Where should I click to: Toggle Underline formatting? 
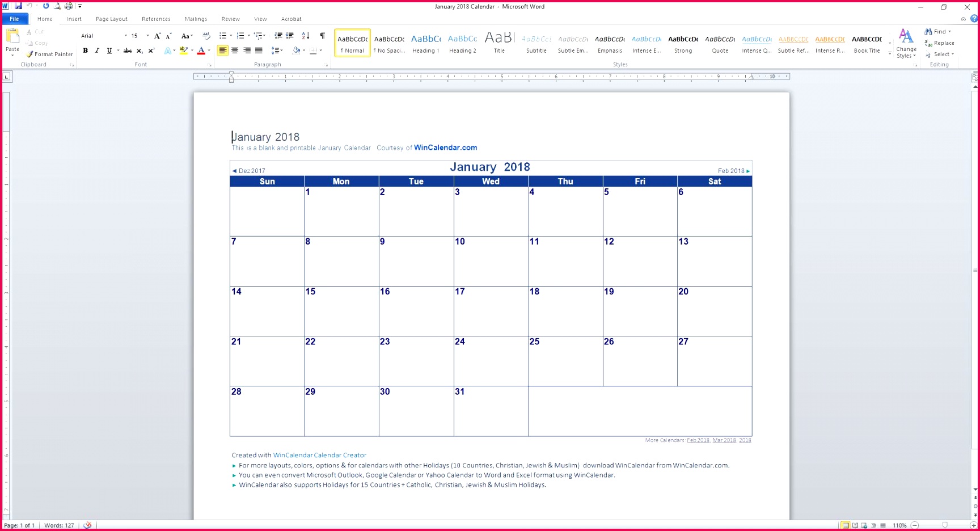(109, 50)
